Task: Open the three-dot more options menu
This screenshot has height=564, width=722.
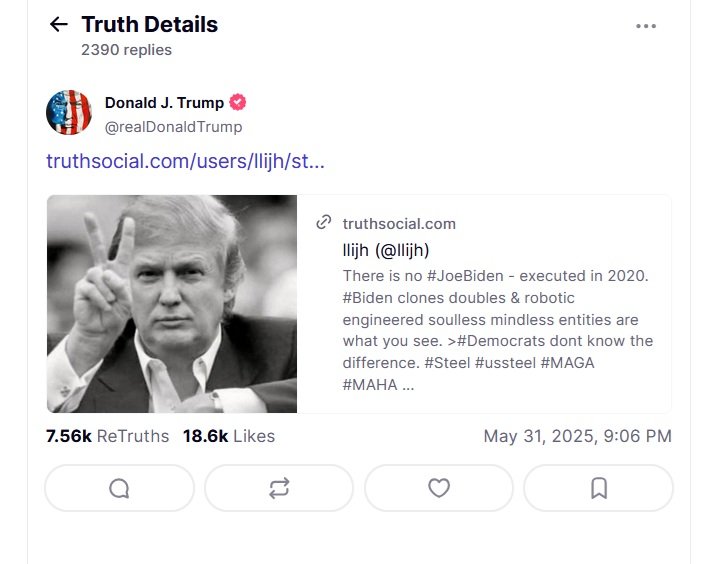Action: (x=646, y=26)
